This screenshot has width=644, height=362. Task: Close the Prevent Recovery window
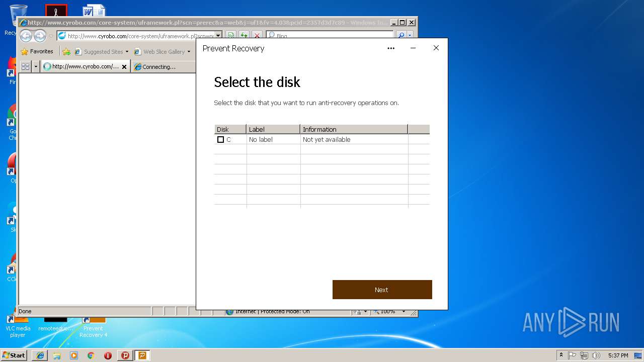(x=436, y=48)
